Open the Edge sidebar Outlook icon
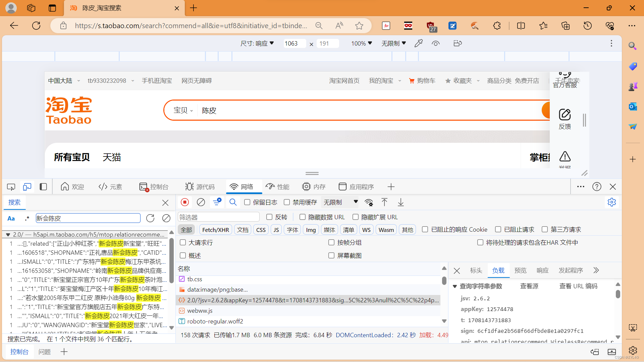The width and height of the screenshot is (644, 362). pyautogui.click(x=633, y=107)
